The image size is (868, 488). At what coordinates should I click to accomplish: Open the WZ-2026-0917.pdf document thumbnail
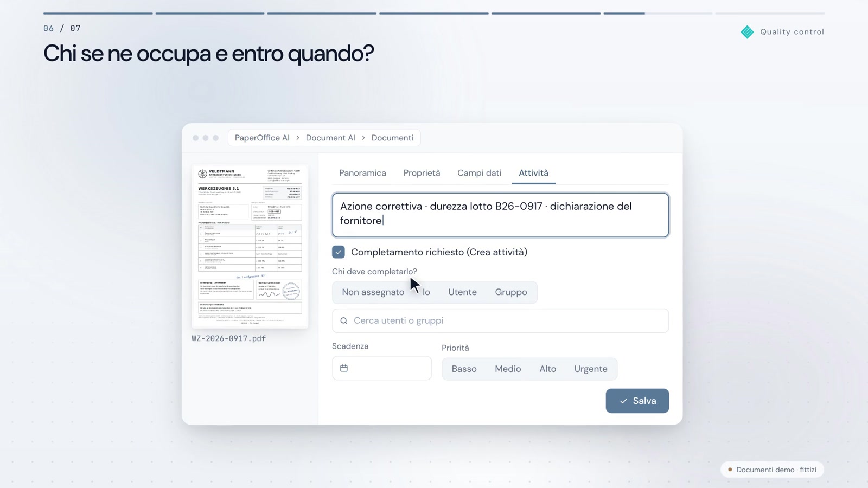click(250, 246)
